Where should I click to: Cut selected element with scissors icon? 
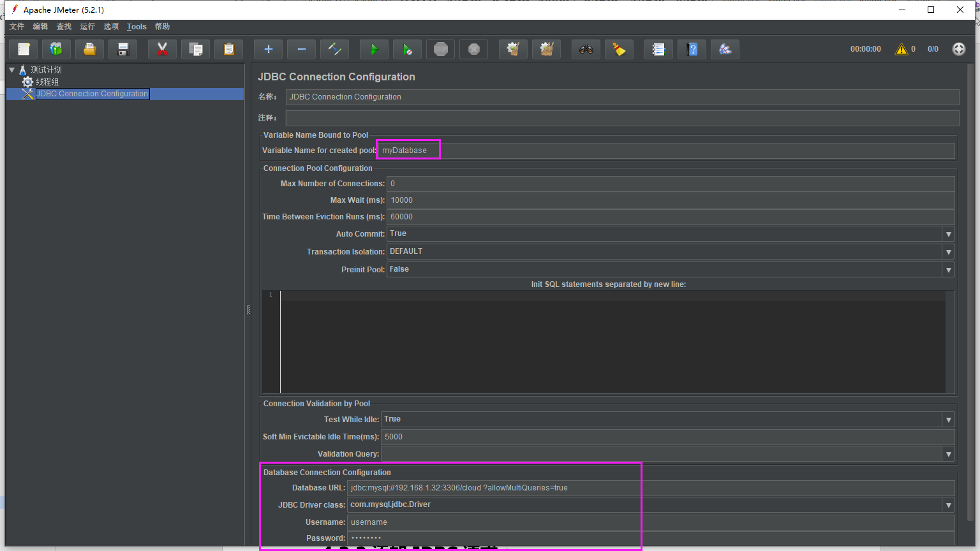(163, 49)
